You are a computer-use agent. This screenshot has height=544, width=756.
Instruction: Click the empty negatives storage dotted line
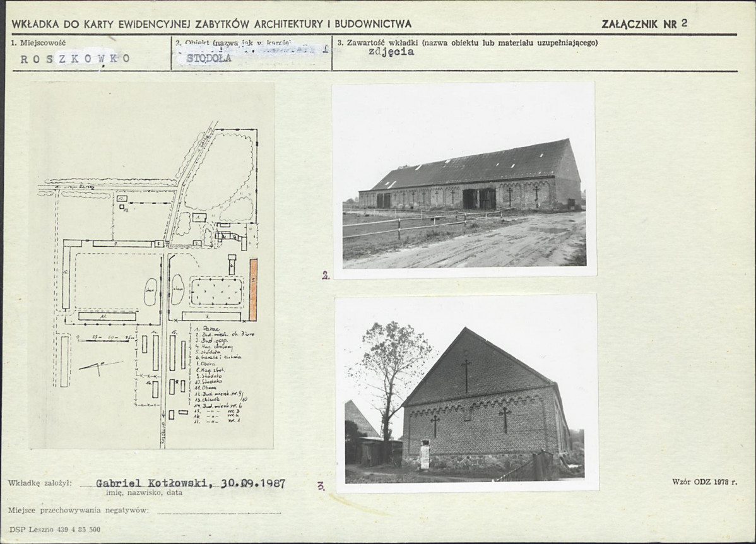point(220,514)
